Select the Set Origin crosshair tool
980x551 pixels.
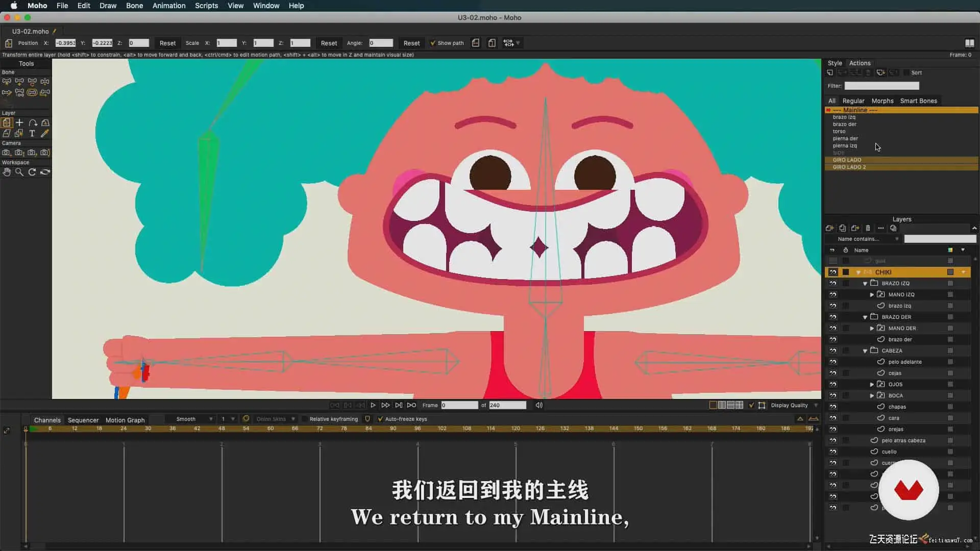pos(19,123)
